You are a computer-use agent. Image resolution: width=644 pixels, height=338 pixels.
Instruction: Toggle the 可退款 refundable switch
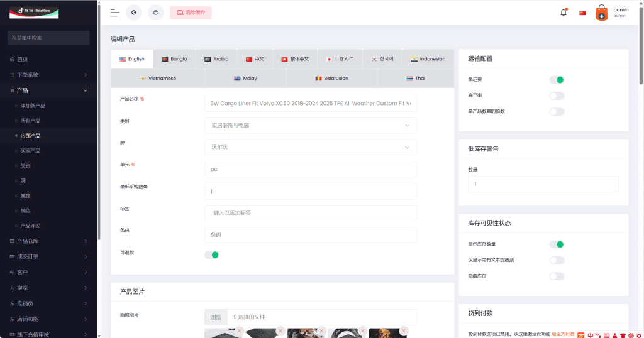coord(212,254)
